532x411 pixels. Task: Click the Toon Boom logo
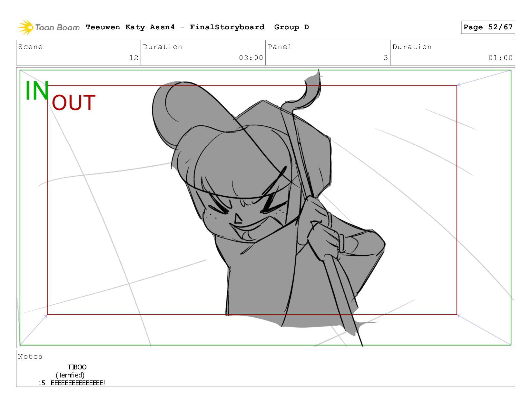[x=48, y=27]
